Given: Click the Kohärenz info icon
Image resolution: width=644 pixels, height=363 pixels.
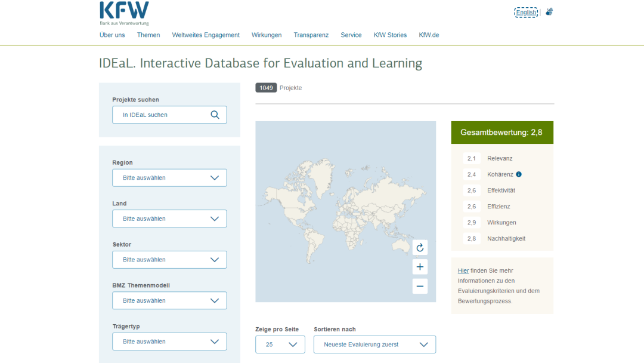Looking at the screenshot, I should pos(519,174).
